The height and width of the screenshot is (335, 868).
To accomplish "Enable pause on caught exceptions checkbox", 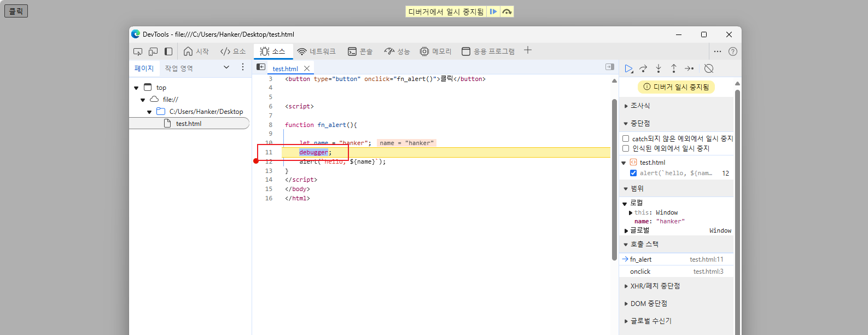I will click(x=626, y=148).
